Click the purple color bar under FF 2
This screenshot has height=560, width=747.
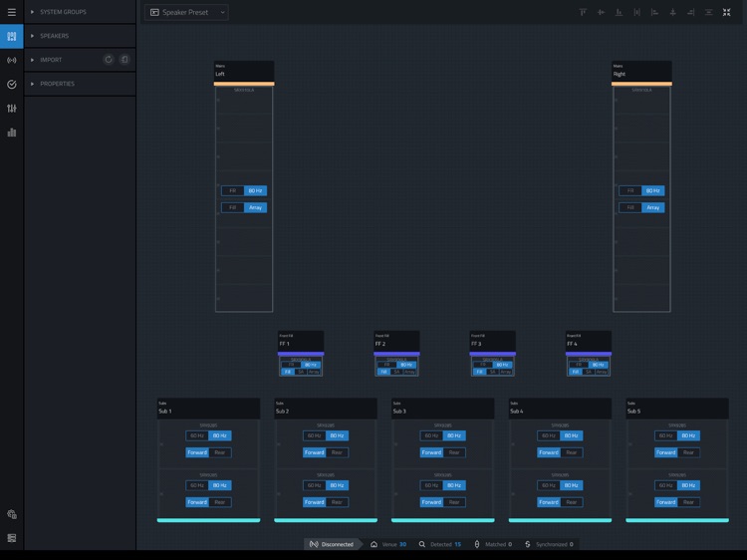click(396, 354)
